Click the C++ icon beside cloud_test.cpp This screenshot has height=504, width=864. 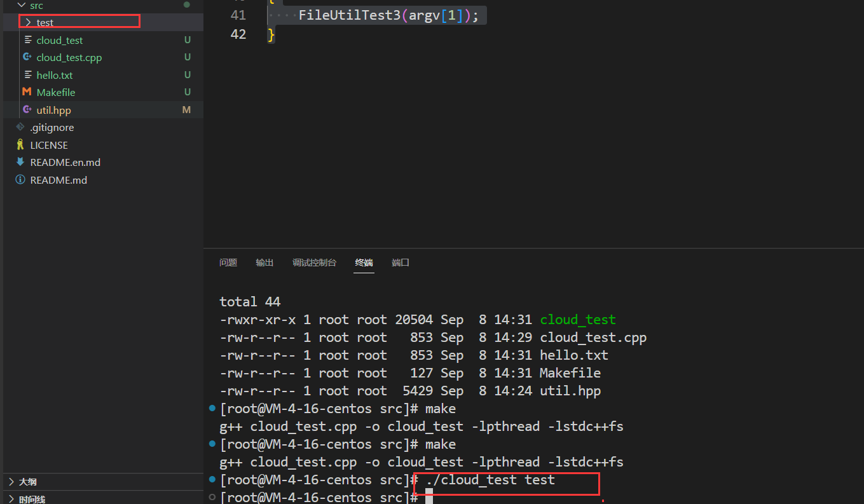[x=27, y=57]
